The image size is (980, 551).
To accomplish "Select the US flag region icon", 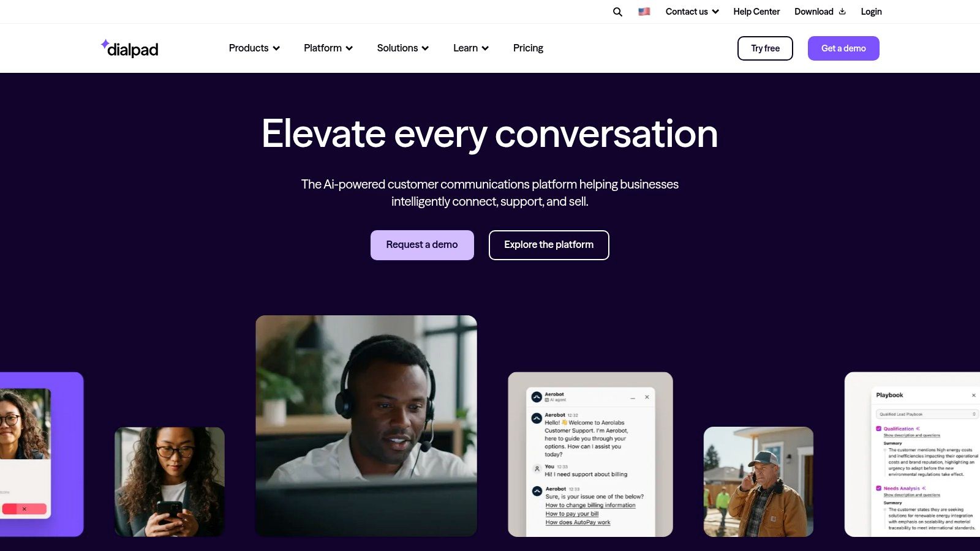I will coord(644,12).
